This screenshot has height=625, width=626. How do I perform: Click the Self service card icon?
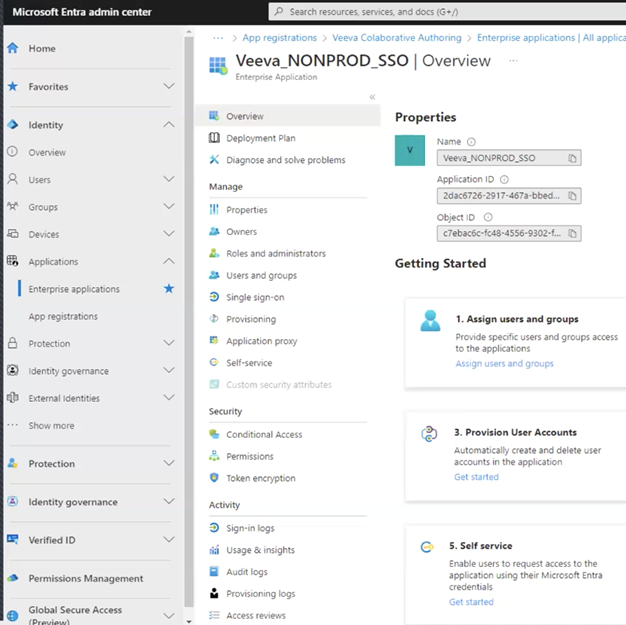[x=427, y=547]
